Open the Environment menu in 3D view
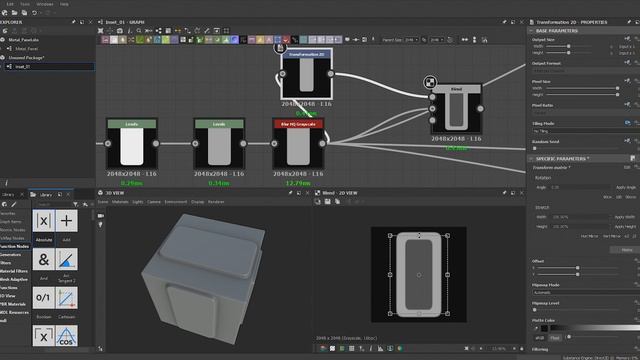Image resolution: width=640 pixels, height=360 pixels. 176,202
